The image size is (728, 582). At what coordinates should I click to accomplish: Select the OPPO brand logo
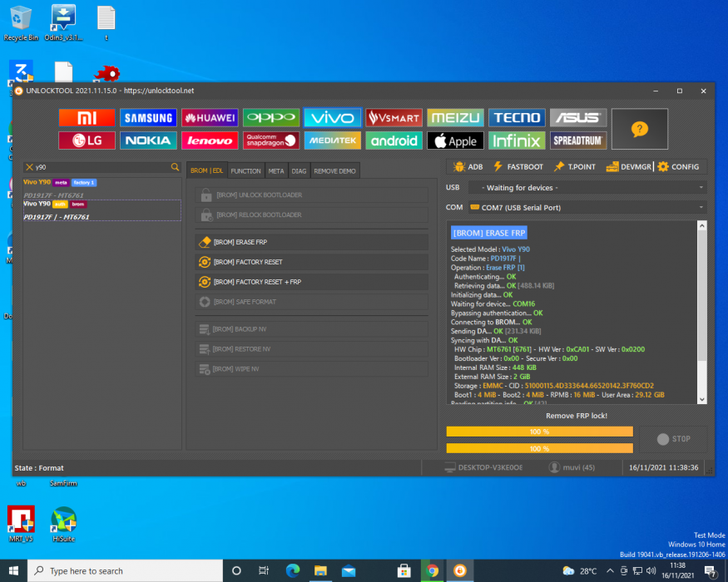pyautogui.click(x=271, y=118)
